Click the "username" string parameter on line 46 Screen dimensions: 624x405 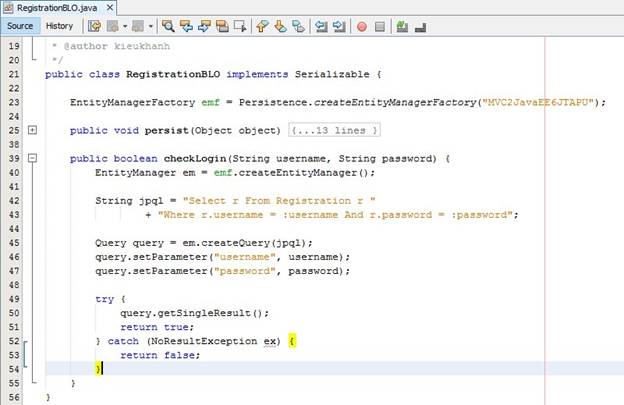click(245, 257)
